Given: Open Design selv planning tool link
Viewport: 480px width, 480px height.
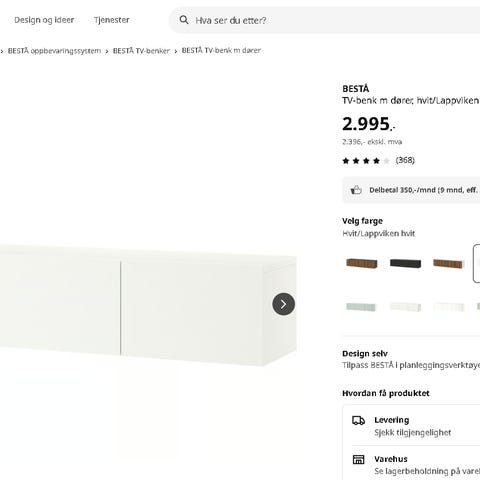Looking at the screenshot, I should [x=411, y=359].
